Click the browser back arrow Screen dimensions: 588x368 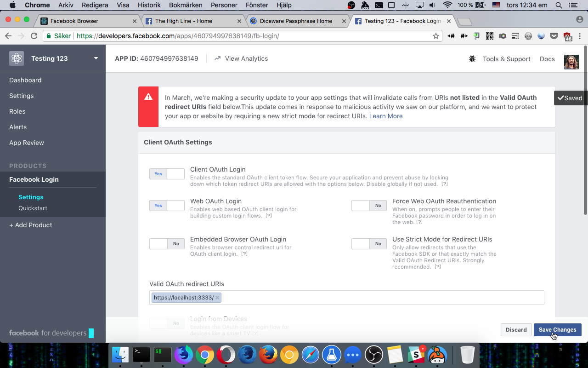pos(8,36)
